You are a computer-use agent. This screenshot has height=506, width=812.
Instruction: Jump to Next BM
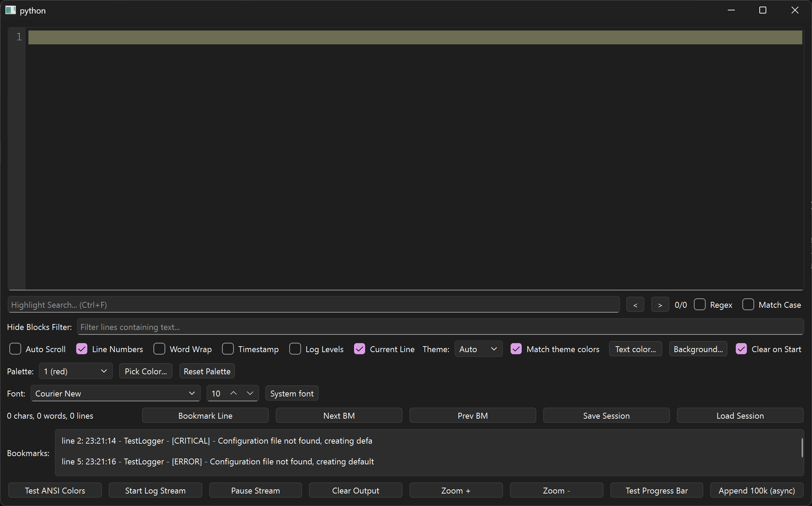[339, 416]
